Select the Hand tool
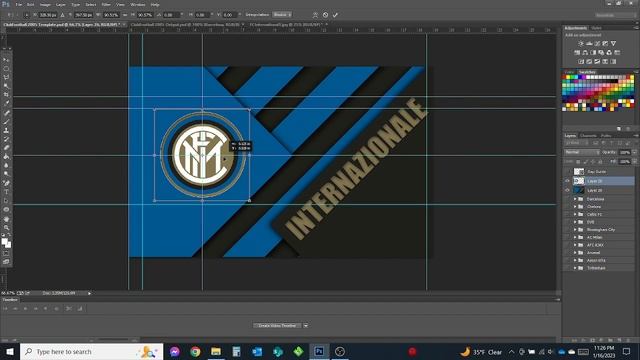The image size is (640, 360). 6,219
